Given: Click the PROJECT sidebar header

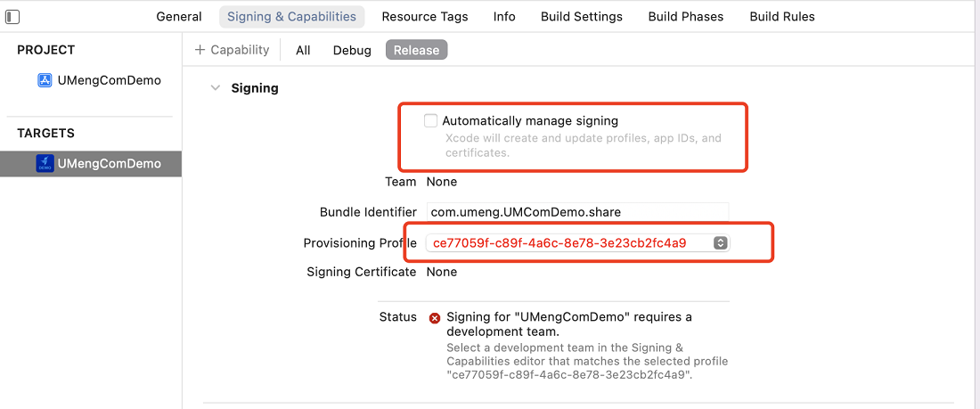Looking at the screenshot, I should [46, 50].
